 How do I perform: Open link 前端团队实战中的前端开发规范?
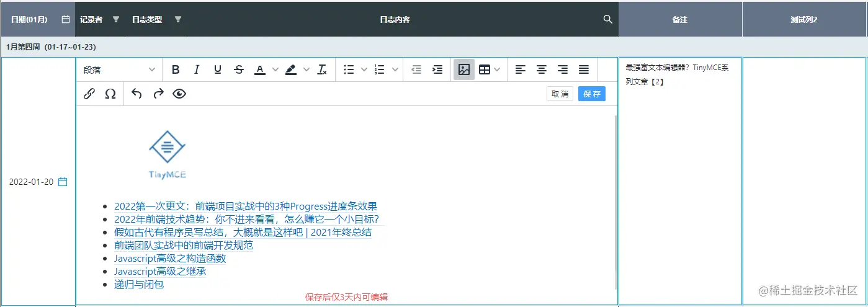point(184,246)
